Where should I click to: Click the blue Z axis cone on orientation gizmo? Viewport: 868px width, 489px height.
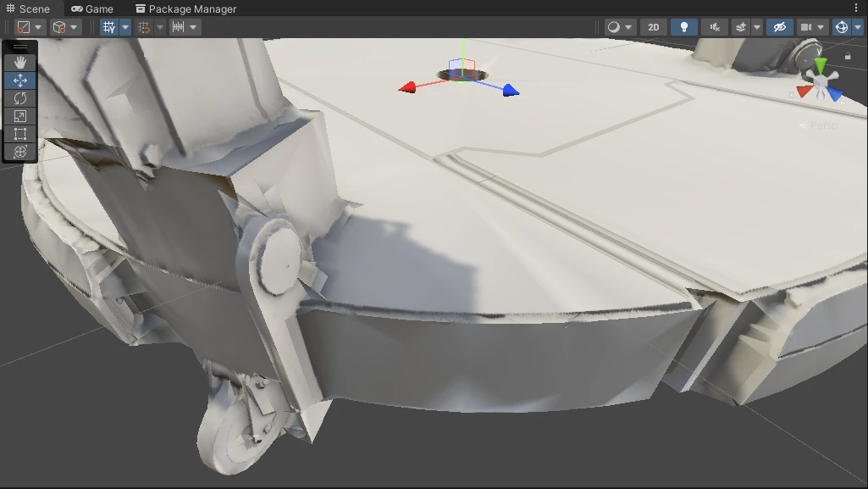pos(835,93)
